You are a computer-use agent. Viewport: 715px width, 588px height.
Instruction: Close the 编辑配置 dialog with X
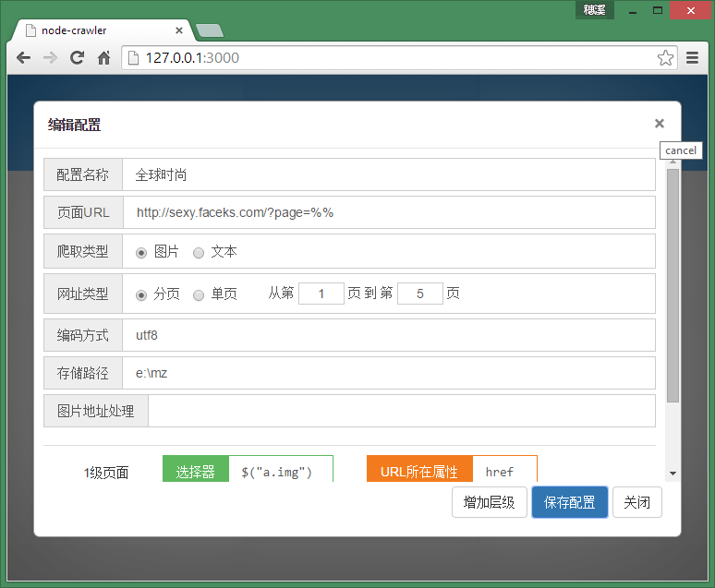point(659,124)
